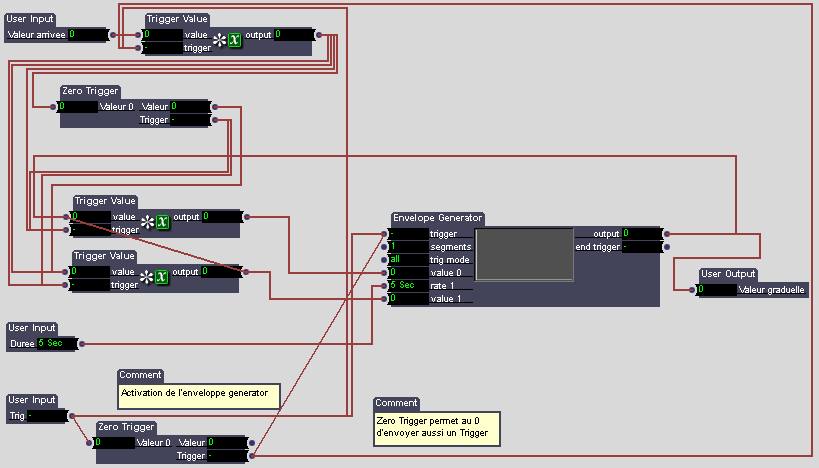Click the green x icon in middle Trigger Value actor
The width and height of the screenshot is (819, 468).
coord(162,222)
